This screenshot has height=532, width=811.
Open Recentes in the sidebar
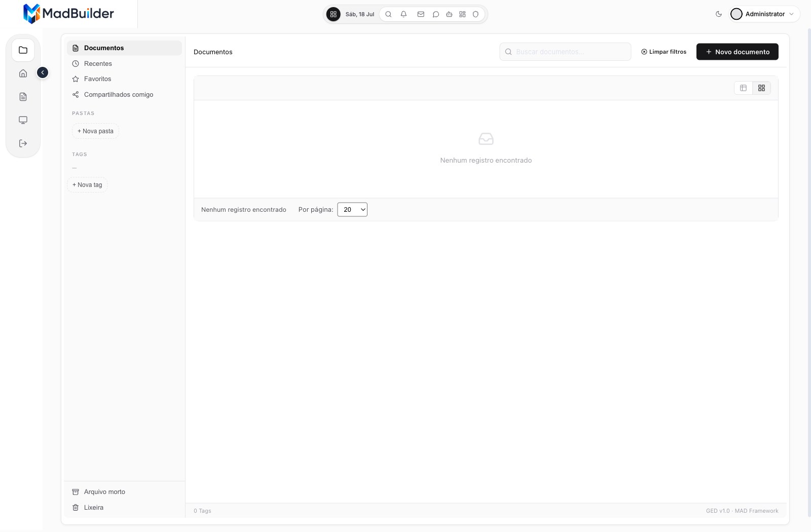tap(124, 64)
